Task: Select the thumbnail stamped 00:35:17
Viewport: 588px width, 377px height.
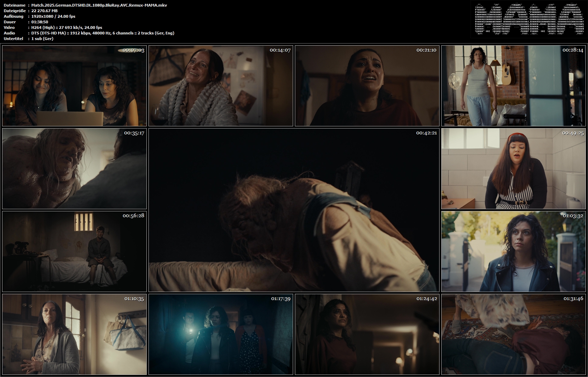Action: (x=74, y=168)
